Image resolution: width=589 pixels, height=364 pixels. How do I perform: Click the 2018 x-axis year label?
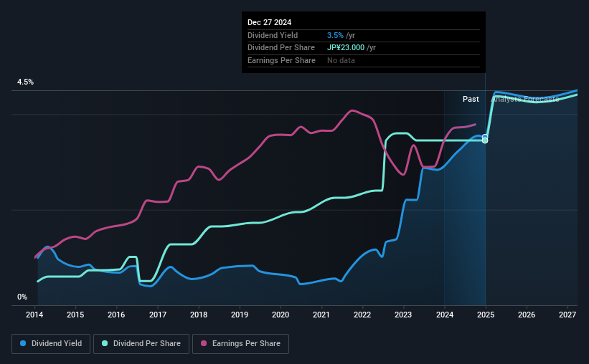click(198, 315)
